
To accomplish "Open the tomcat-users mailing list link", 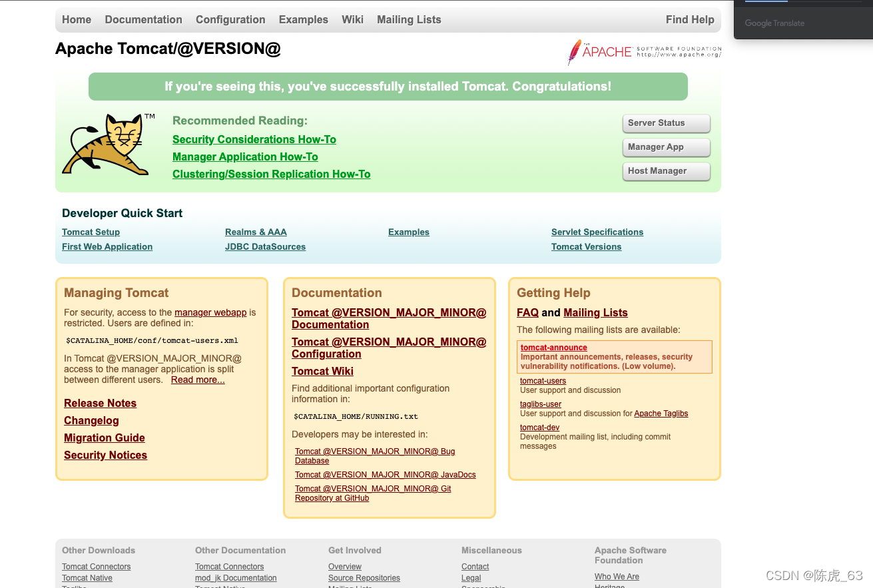I will [543, 381].
